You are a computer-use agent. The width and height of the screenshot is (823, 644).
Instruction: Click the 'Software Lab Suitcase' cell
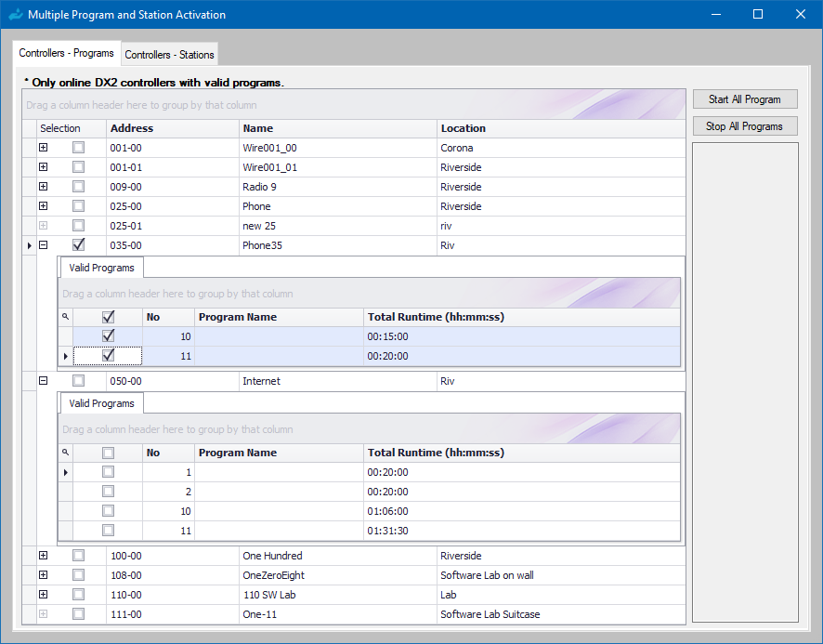(561, 613)
